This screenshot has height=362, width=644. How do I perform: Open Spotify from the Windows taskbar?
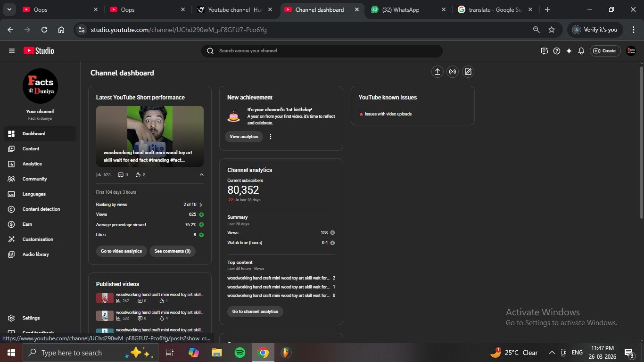[240, 353]
